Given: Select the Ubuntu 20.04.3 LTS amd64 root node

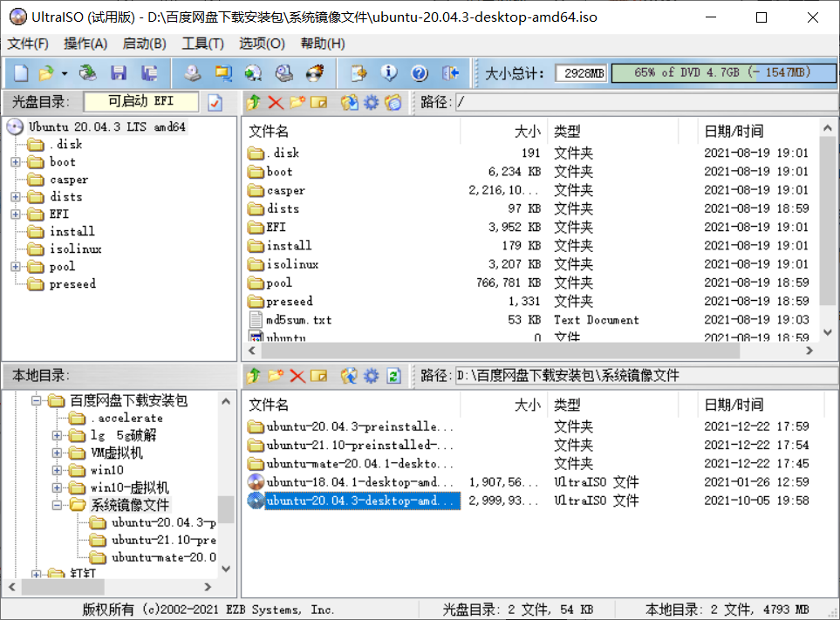Looking at the screenshot, I should coord(106,127).
